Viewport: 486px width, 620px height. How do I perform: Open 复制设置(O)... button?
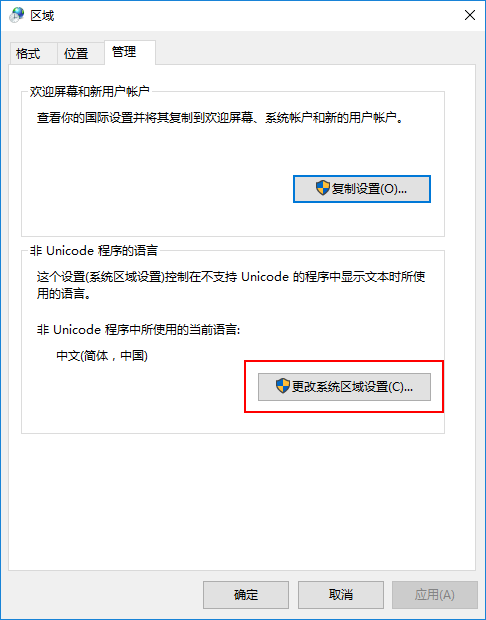click(361, 189)
